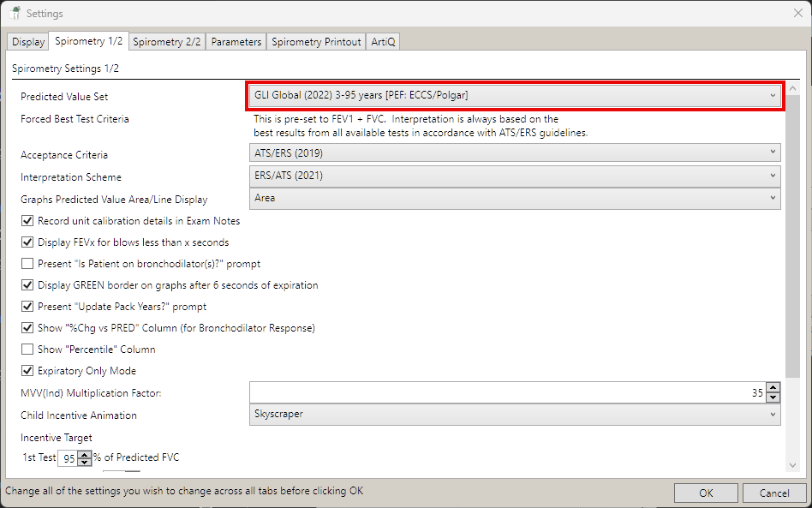Expand the Acceptance Criteria dropdown

pyautogui.click(x=515, y=153)
